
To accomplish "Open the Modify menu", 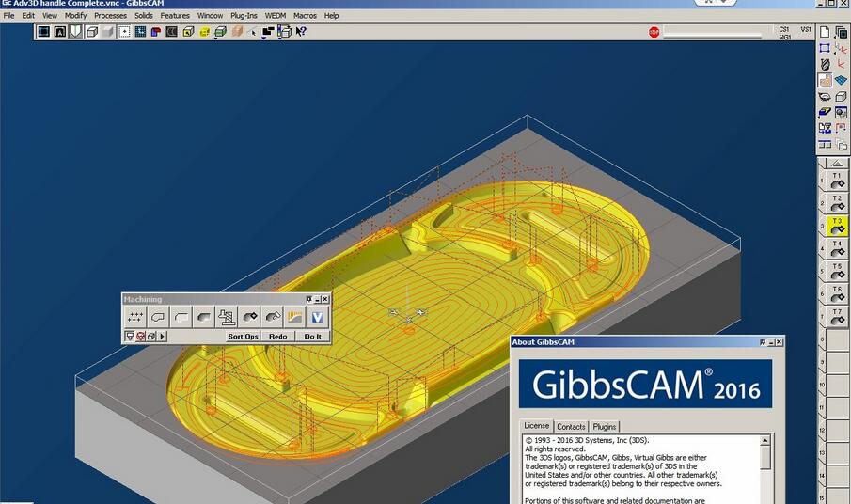I will (75, 16).
